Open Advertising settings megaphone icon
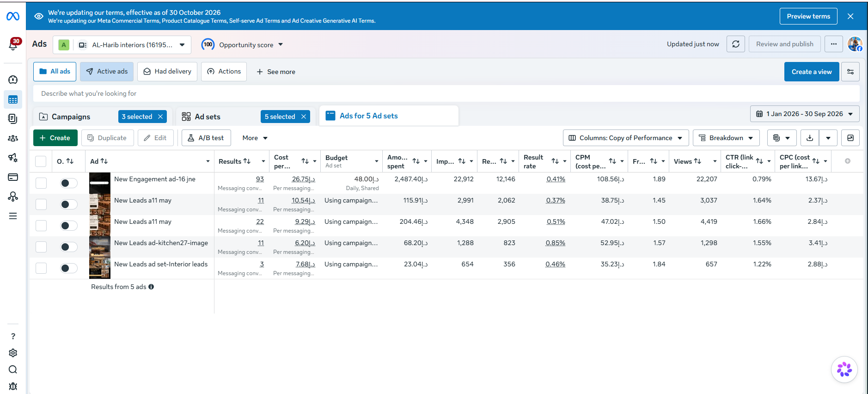 point(13,158)
